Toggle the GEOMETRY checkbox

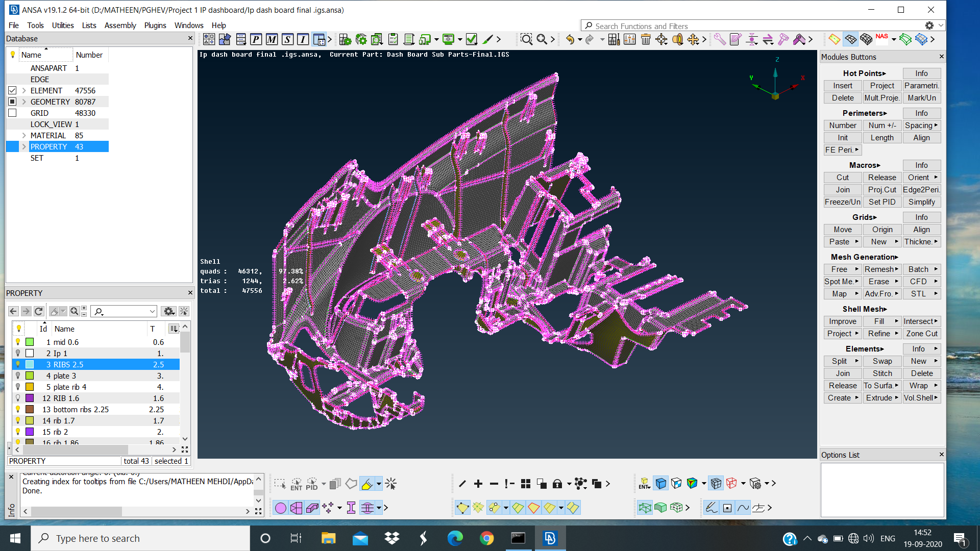[12, 102]
